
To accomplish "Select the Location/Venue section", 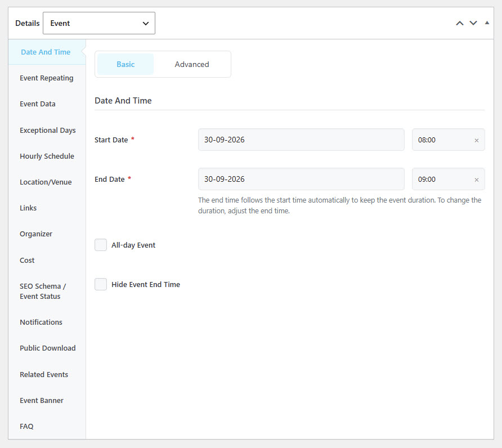I will tap(47, 182).
